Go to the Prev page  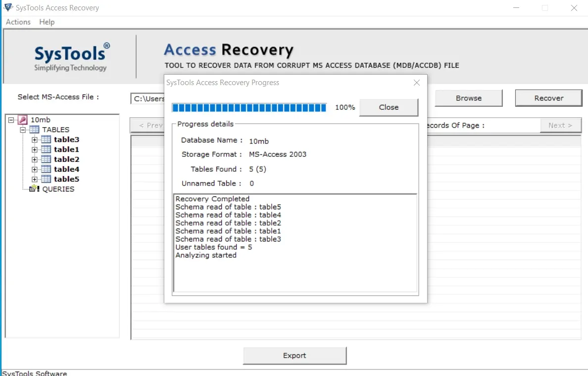click(x=147, y=125)
